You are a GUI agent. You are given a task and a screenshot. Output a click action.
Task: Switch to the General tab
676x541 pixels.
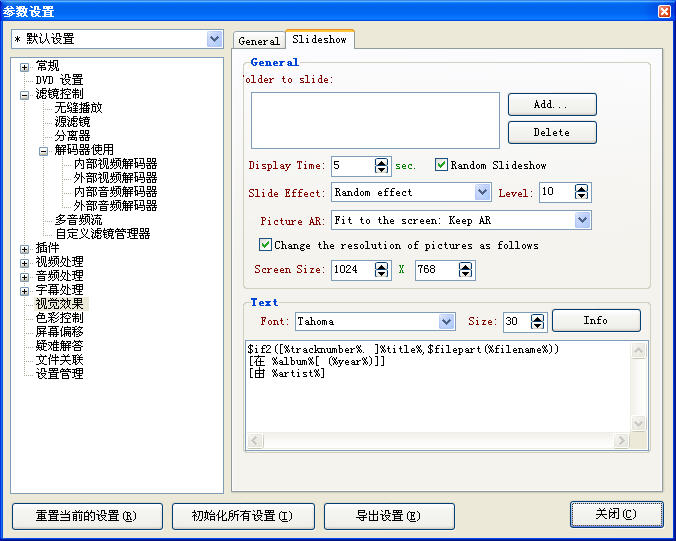coord(259,41)
